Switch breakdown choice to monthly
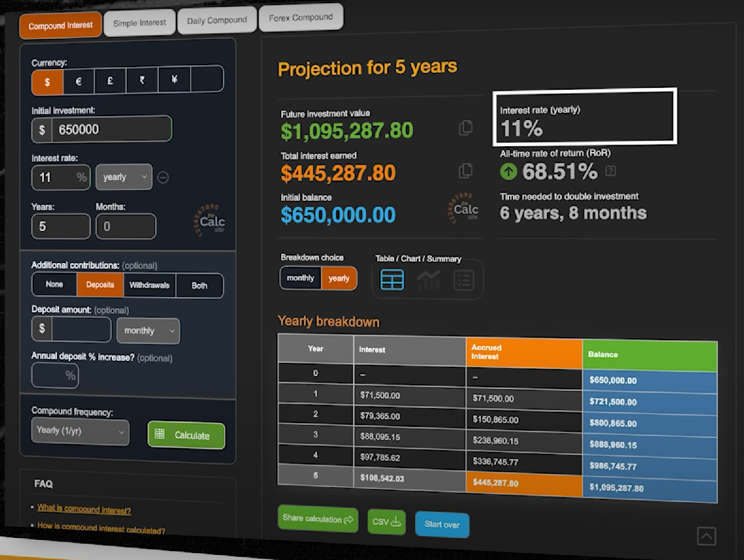Viewport: 744px width, 560px height. coord(300,277)
